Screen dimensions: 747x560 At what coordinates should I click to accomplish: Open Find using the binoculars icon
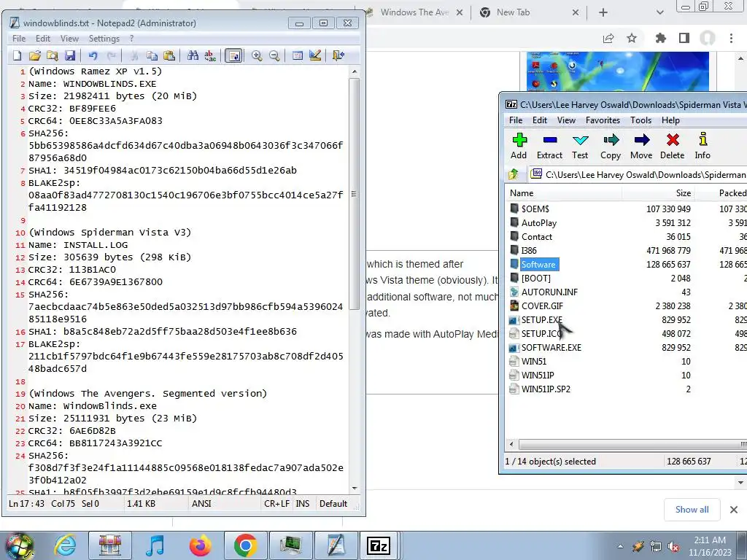click(193, 55)
